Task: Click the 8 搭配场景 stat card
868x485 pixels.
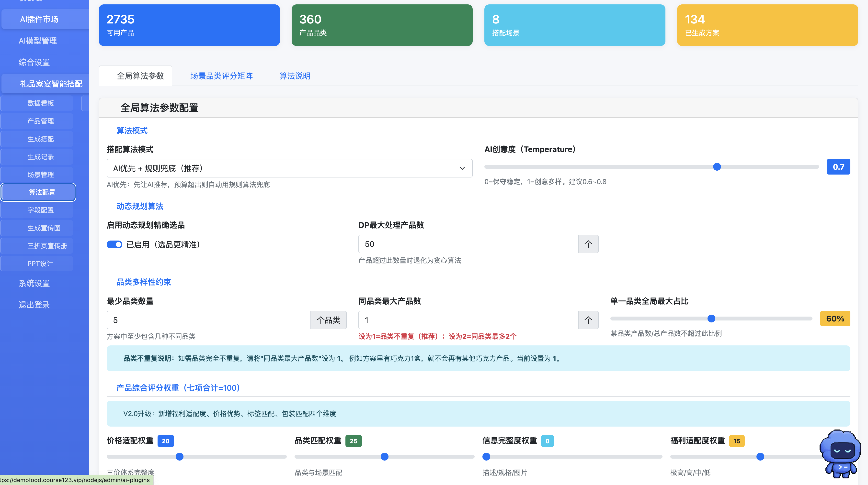Action: [x=574, y=25]
